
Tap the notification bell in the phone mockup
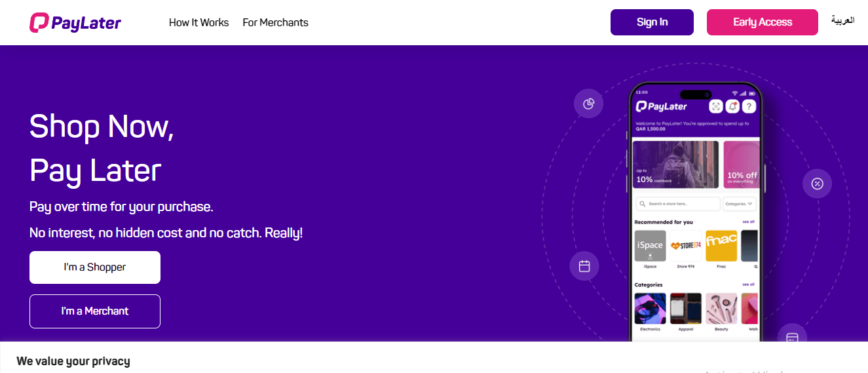[732, 106]
